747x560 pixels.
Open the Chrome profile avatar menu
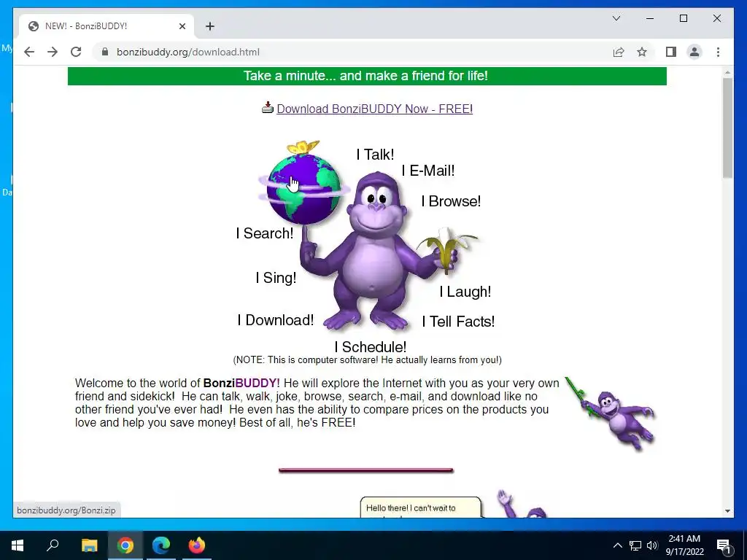[x=694, y=52]
